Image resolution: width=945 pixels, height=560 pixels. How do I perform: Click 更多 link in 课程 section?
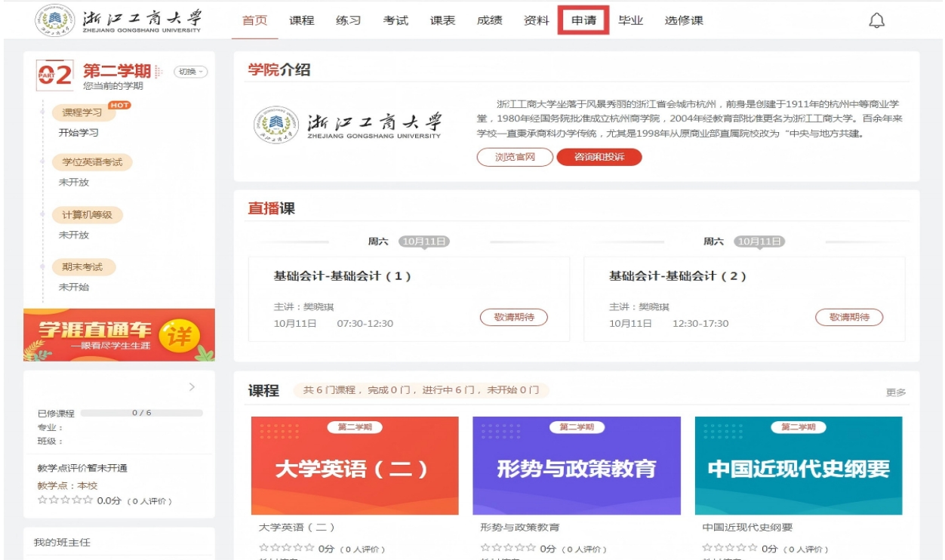[x=896, y=392]
